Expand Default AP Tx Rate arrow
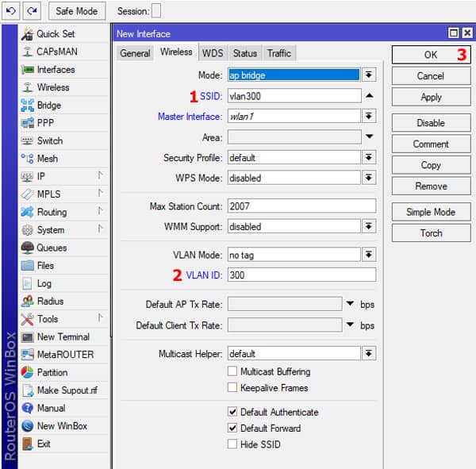Image resolution: width=476 pixels, height=469 pixels. click(350, 303)
